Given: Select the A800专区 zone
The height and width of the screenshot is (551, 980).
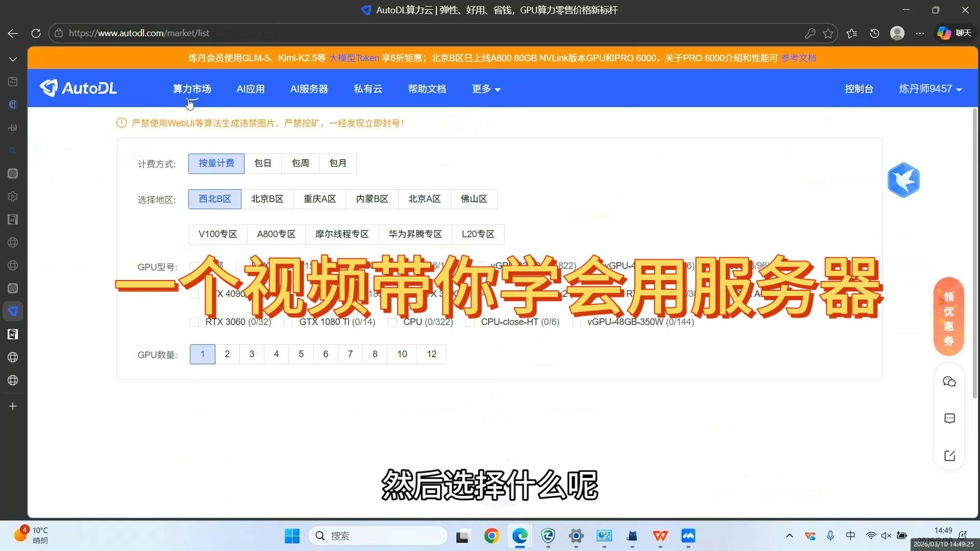Looking at the screenshot, I should [276, 234].
